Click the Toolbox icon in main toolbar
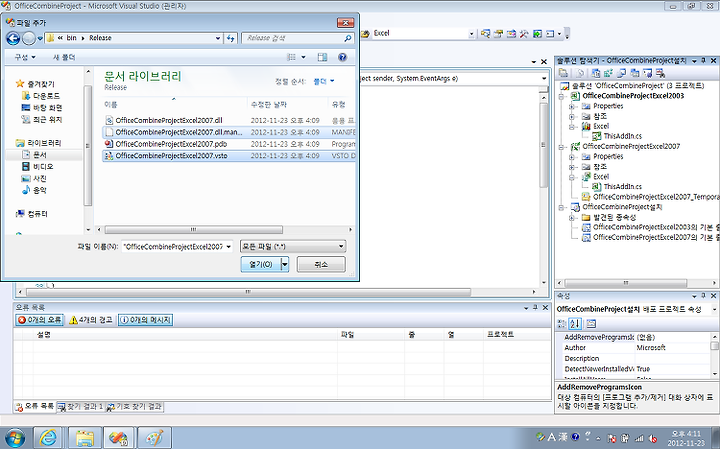This screenshot has width=720, height=449. (524, 34)
